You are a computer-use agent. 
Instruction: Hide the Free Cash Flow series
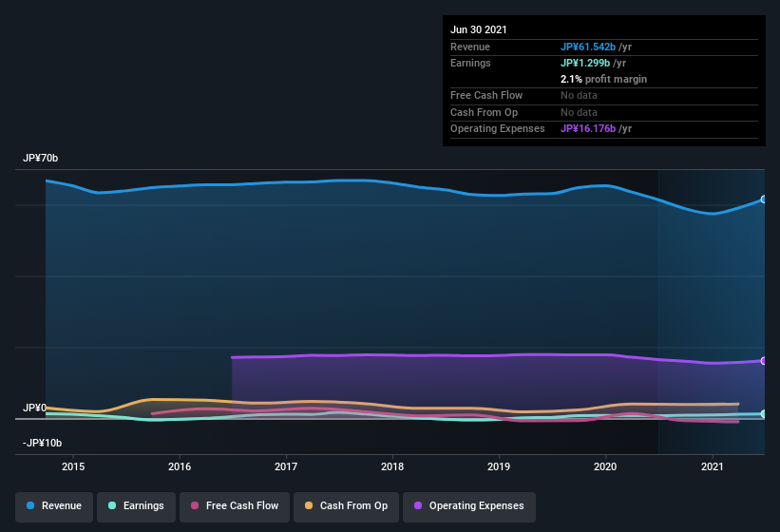235,506
